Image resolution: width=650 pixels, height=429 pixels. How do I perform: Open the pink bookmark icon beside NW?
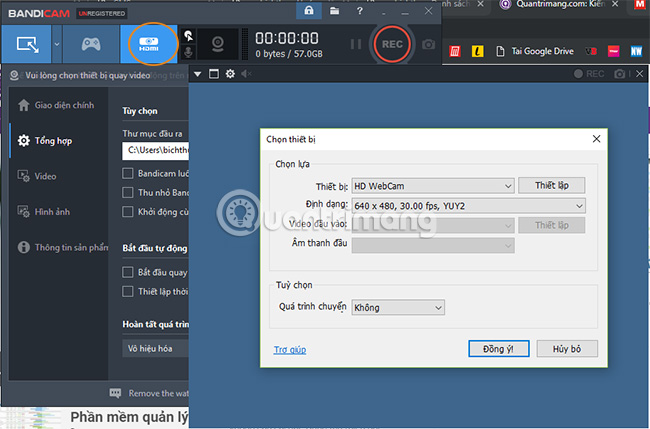pos(614,51)
